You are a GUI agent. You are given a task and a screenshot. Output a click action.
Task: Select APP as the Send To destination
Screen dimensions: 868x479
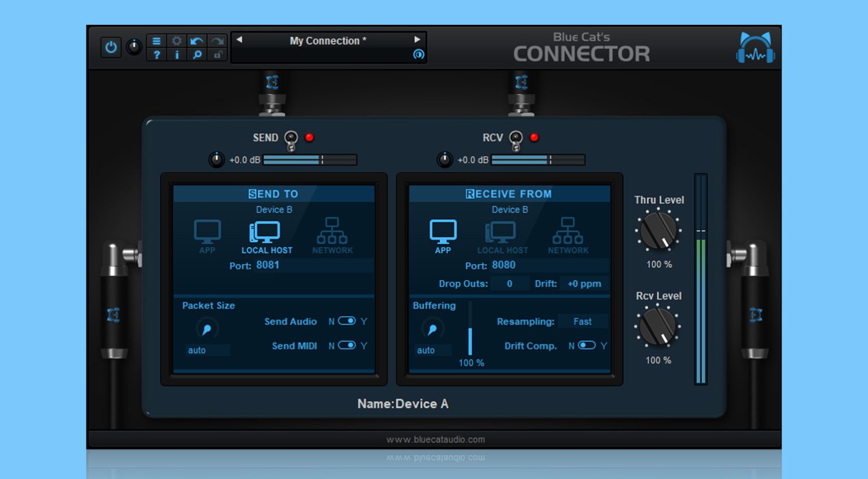[207, 233]
